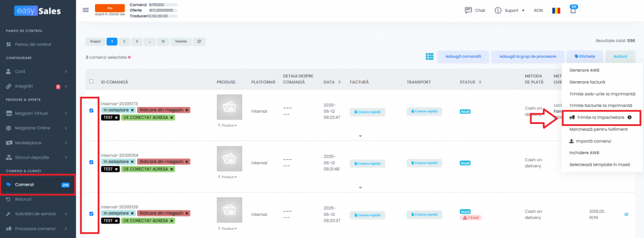Image resolution: width=644 pixels, height=238 pixels.
Task: Click the Cont user icon in sidebar
Action: (x=9, y=72)
